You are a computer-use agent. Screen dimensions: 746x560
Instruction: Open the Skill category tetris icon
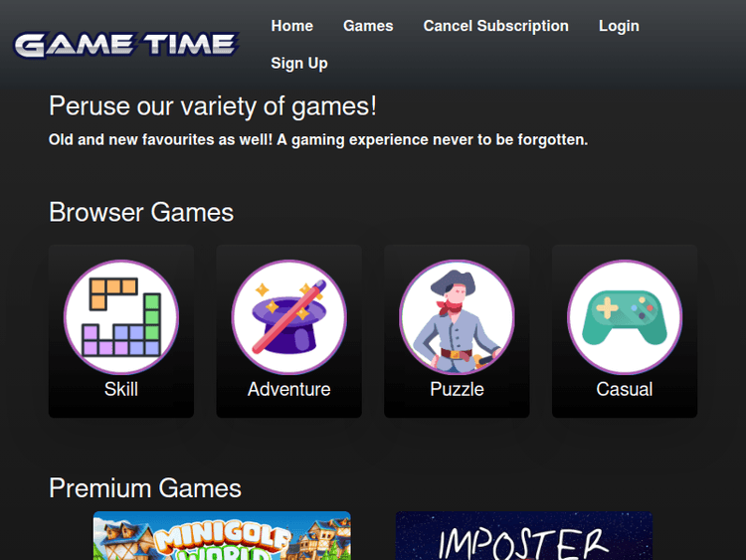pos(121,317)
